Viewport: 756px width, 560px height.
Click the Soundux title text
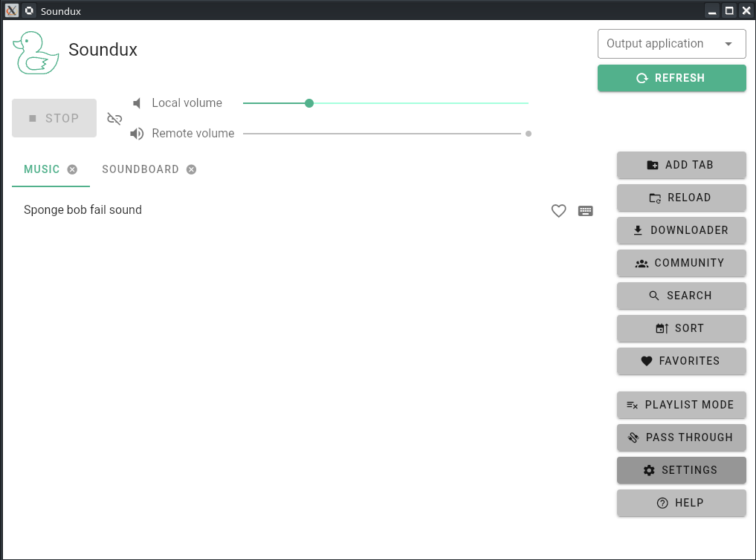tap(103, 50)
